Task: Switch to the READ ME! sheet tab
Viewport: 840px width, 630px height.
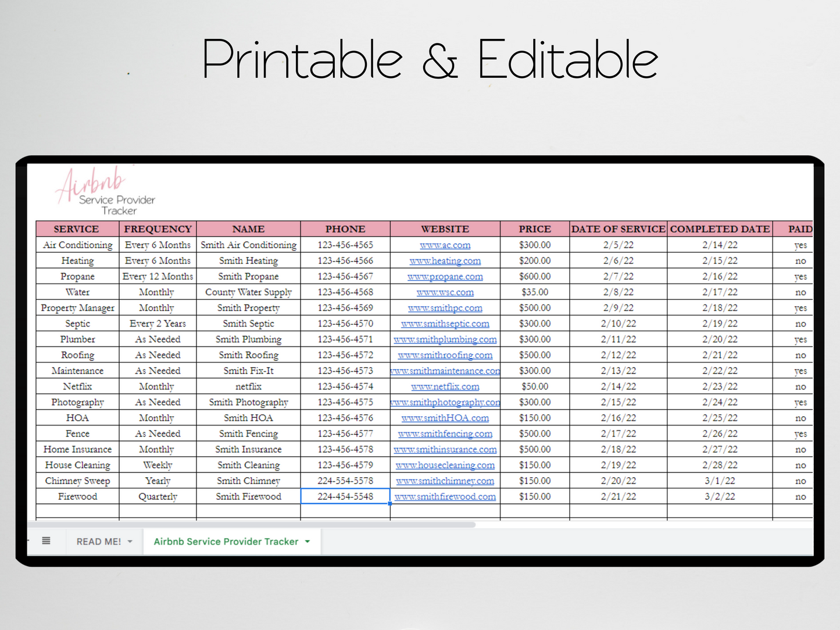Action: coord(98,542)
